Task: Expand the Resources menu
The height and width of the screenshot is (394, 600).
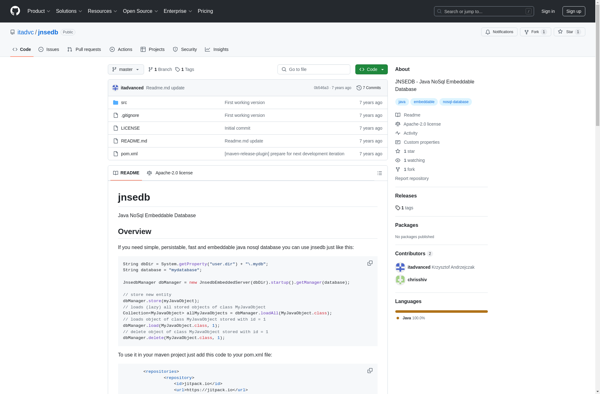Action: pyautogui.click(x=102, y=11)
